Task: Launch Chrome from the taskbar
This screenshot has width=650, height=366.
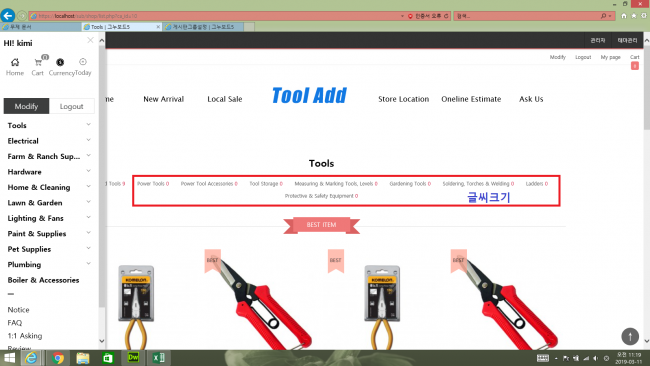Action: [58, 358]
